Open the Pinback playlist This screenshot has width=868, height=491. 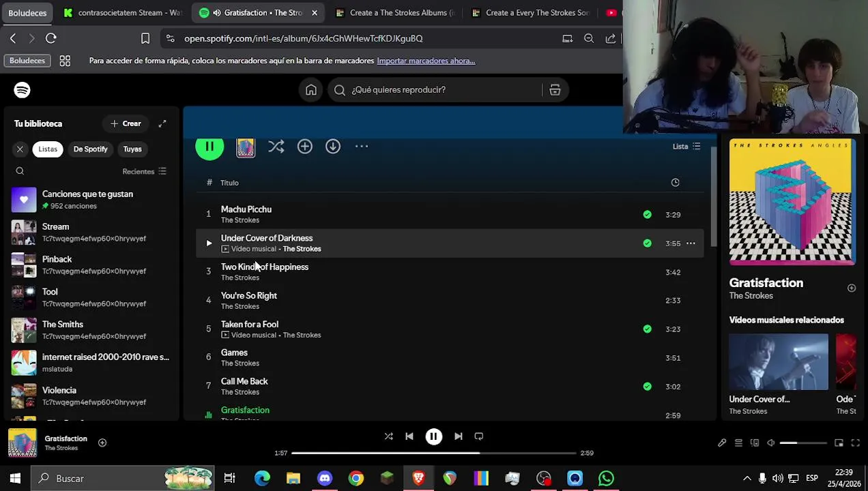pyautogui.click(x=90, y=265)
